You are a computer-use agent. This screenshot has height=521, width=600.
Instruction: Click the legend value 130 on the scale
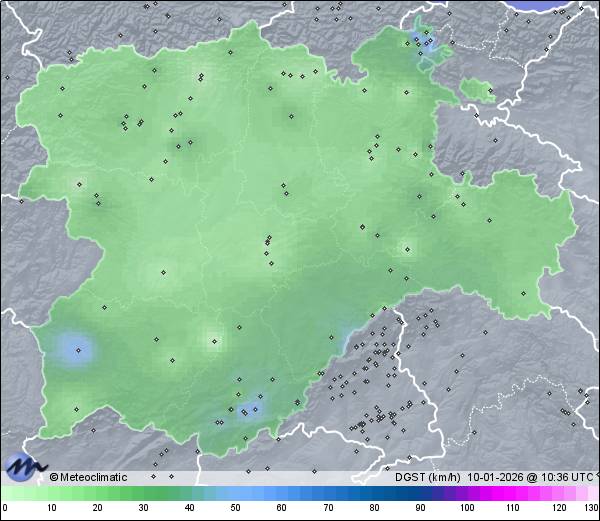[591, 508]
